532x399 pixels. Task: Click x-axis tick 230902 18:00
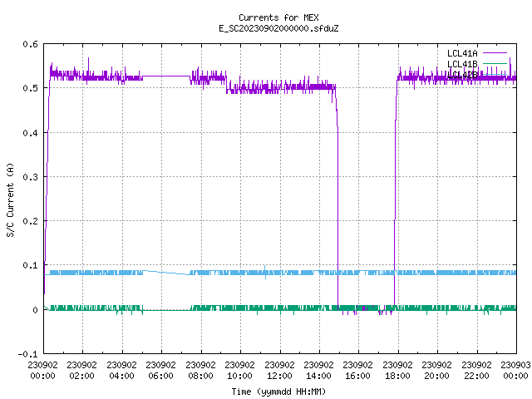[397, 370]
